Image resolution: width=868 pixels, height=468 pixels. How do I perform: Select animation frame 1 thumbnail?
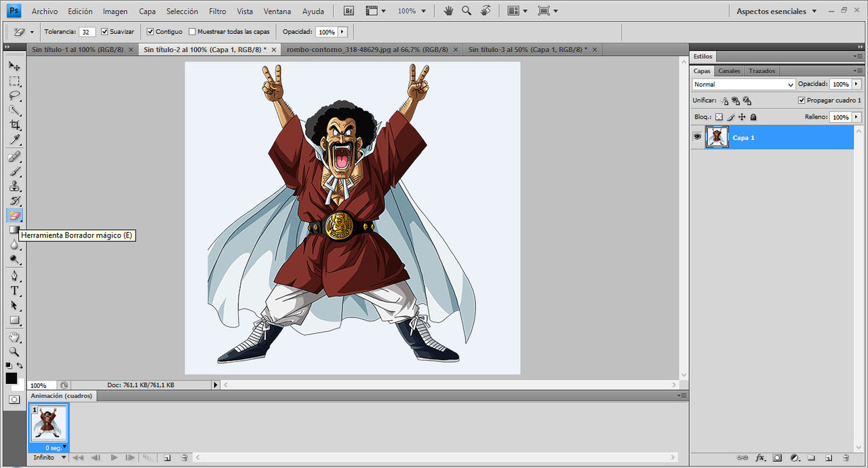tap(48, 423)
